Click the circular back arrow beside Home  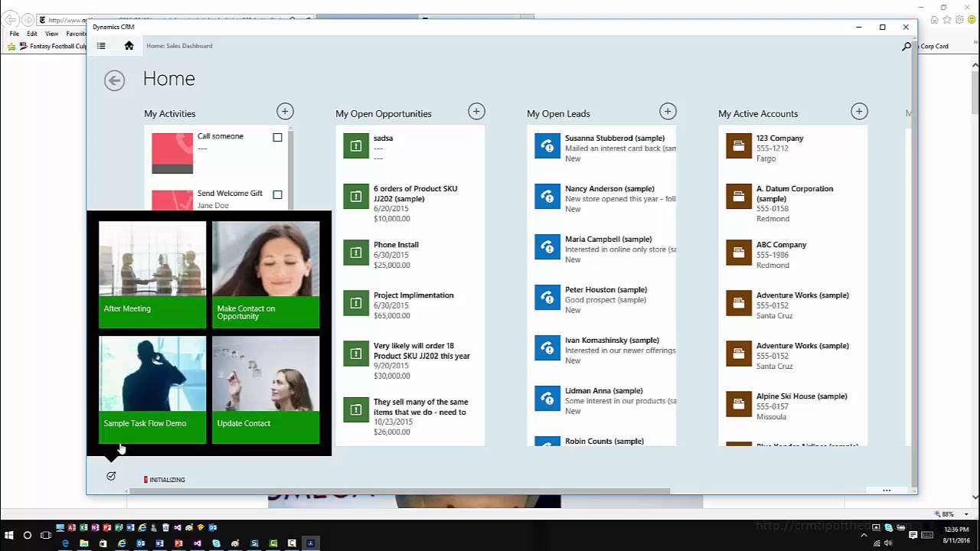[114, 80]
